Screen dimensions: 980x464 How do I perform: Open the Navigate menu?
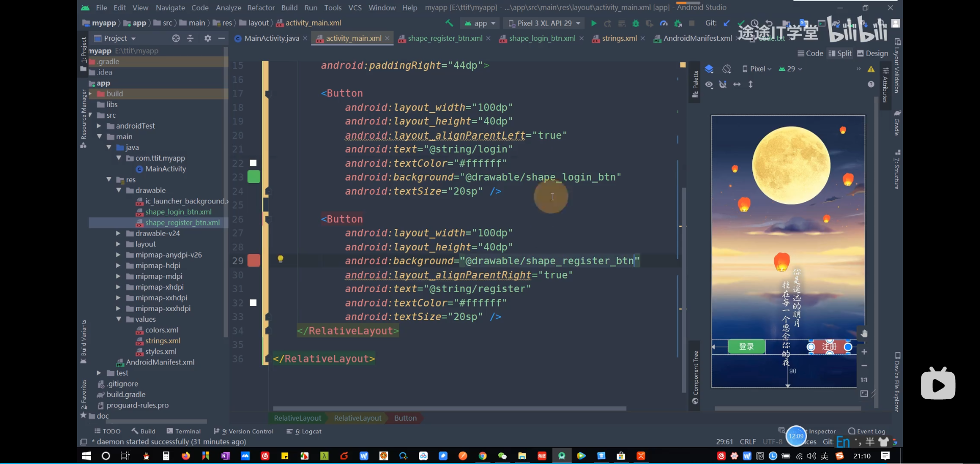170,8
